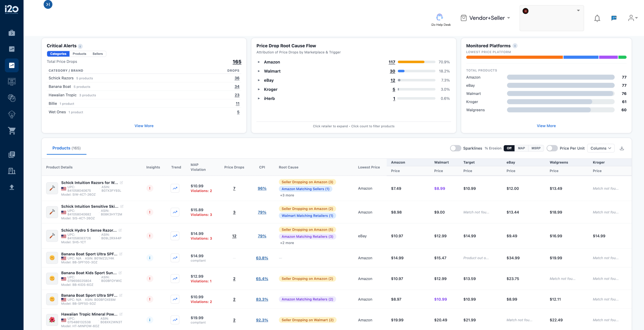Click alert insight for Schick Intuition Sensitive

tap(150, 212)
